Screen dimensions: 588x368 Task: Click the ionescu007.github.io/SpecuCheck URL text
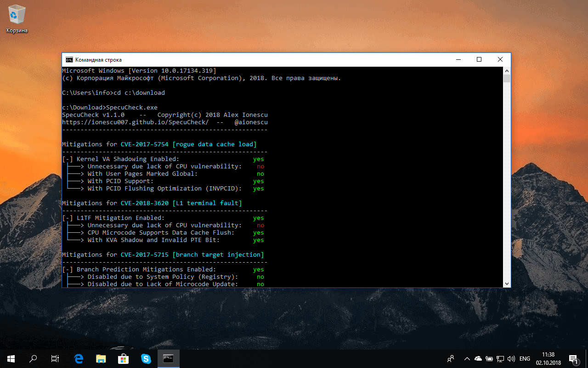(x=136, y=122)
